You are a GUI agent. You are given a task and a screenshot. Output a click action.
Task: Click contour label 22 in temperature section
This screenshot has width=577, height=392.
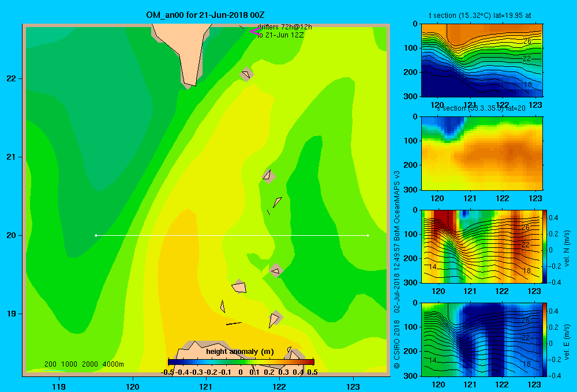(x=527, y=58)
